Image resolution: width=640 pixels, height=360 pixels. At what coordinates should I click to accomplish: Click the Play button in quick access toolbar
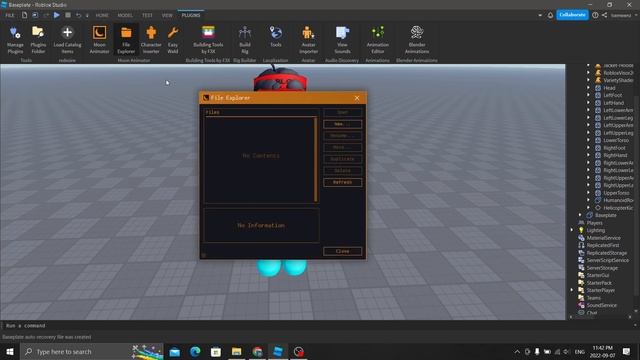[57, 15]
